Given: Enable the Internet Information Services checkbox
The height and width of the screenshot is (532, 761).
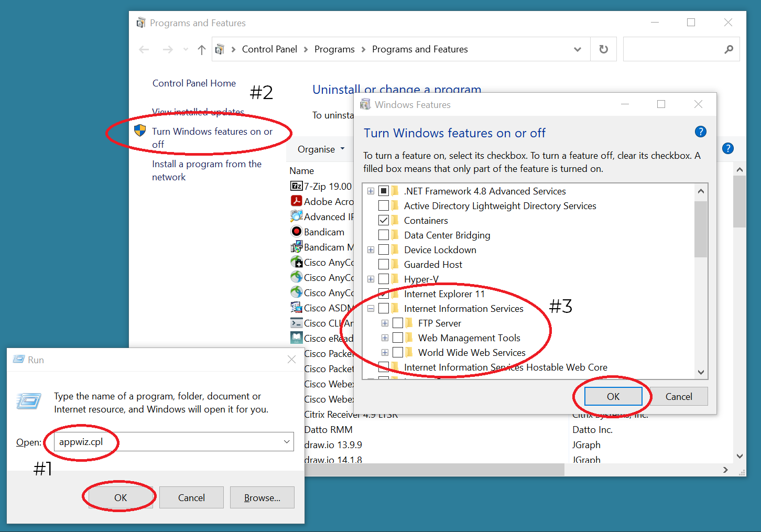Looking at the screenshot, I should point(384,308).
